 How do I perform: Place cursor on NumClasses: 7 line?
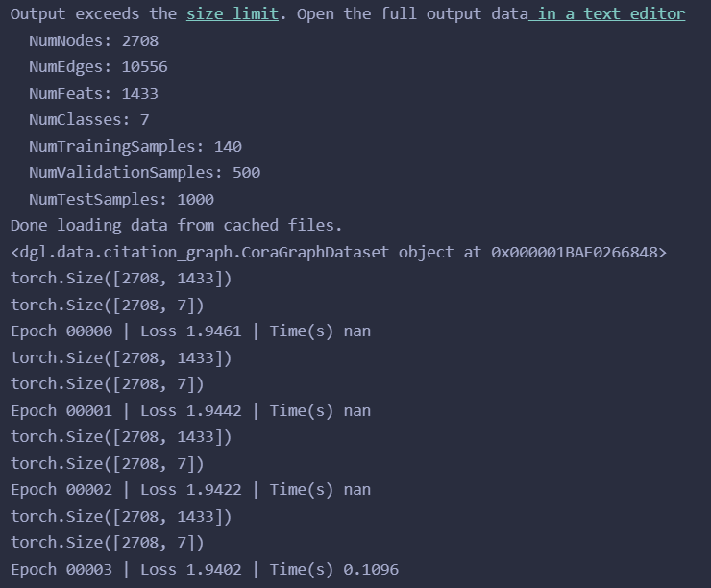(89, 120)
